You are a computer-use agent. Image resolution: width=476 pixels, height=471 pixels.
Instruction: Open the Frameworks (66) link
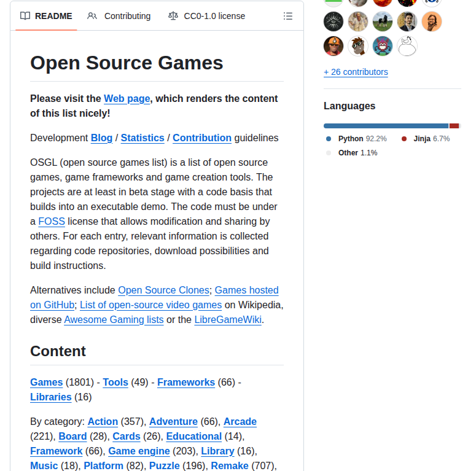click(x=185, y=382)
